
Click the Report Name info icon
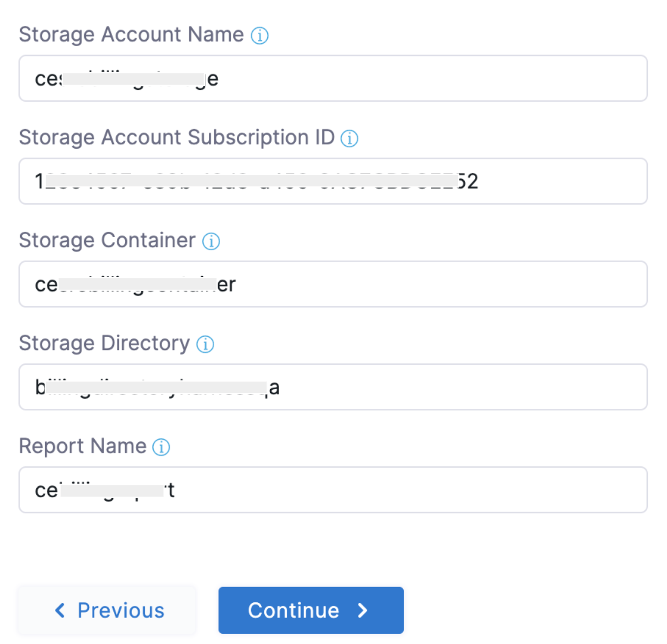pos(161,447)
